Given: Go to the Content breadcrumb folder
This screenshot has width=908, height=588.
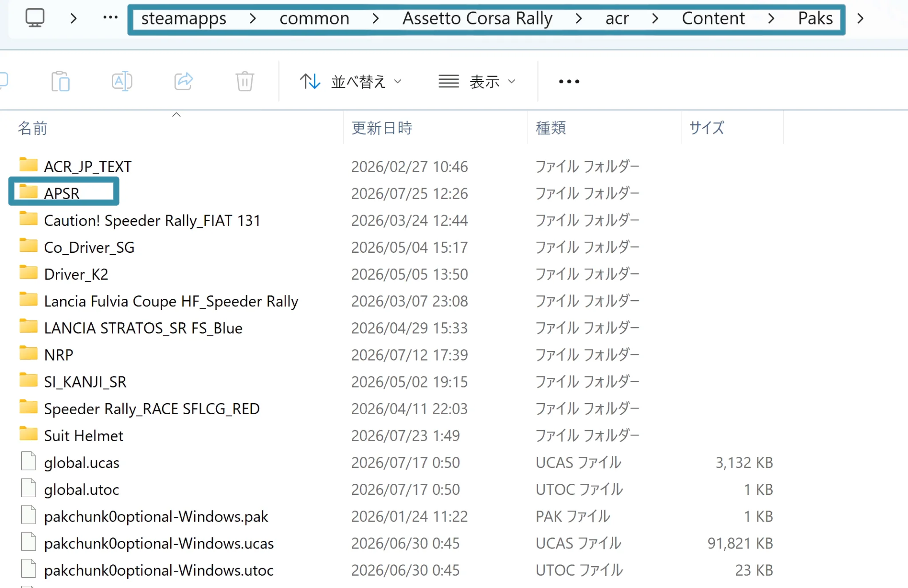Looking at the screenshot, I should pos(713,19).
